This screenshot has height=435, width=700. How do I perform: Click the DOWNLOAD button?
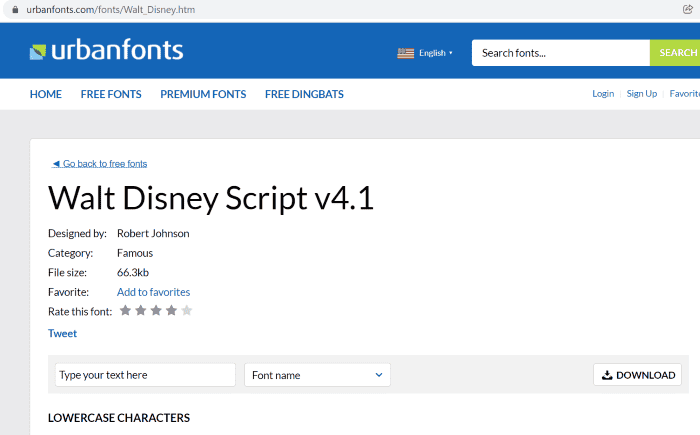[x=638, y=375]
